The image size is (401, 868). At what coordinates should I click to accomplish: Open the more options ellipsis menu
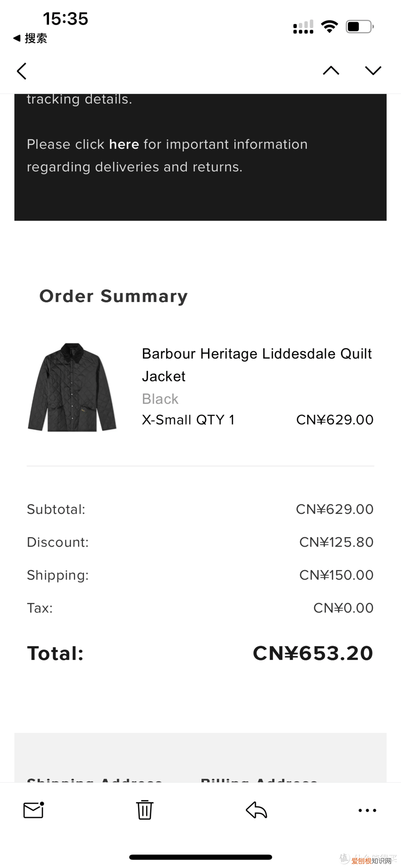(367, 810)
